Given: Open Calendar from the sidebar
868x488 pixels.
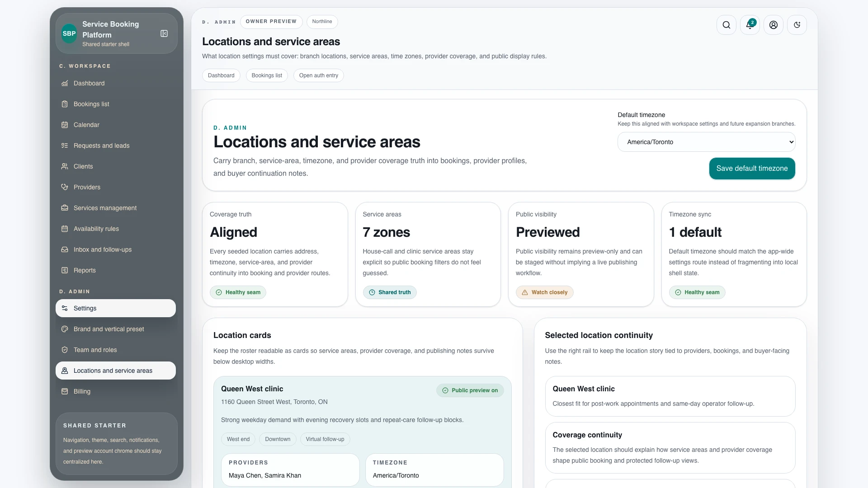Looking at the screenshot, I should pyautogui.click(x=116, y=125).
